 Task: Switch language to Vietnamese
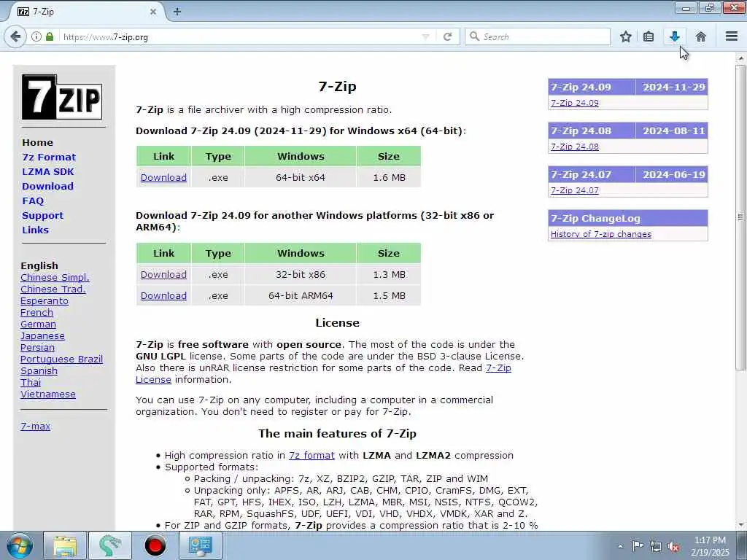47,394
